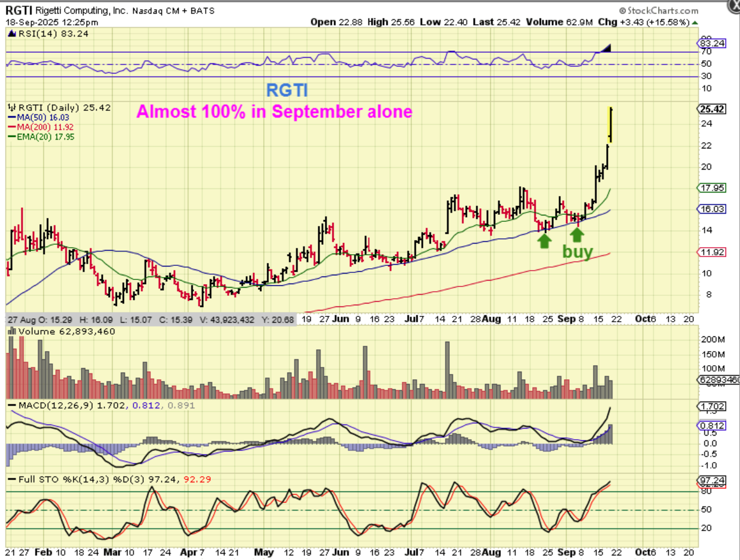Click the candlestick icon beside RGTI (Daily)
Viewport: 740px width, 560px height.
click(12, 107)
